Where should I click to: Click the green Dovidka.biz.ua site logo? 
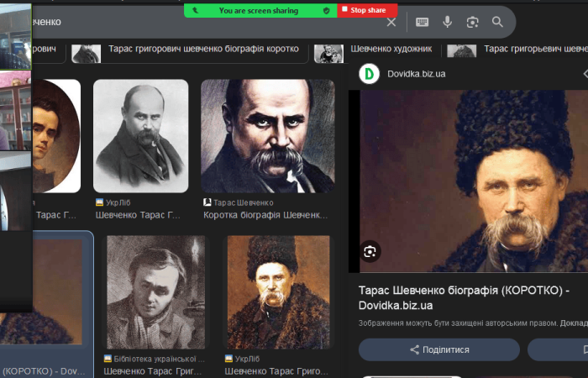(369, 74)
